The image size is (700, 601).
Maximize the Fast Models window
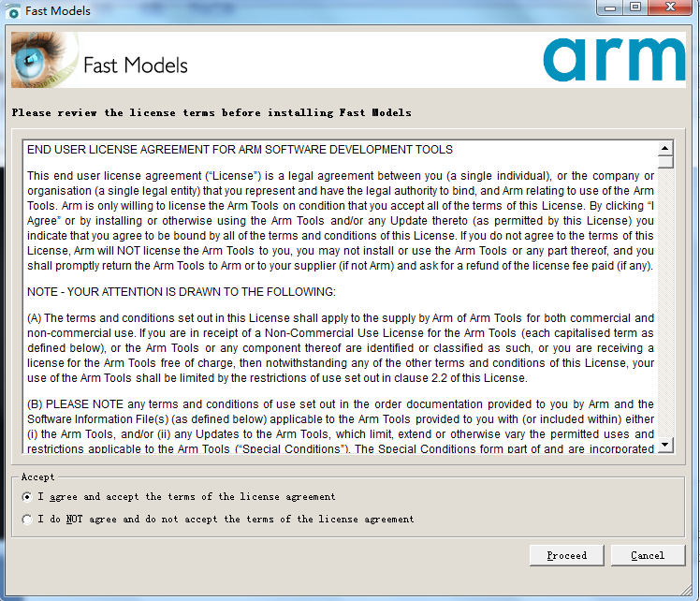coord(635,7)
